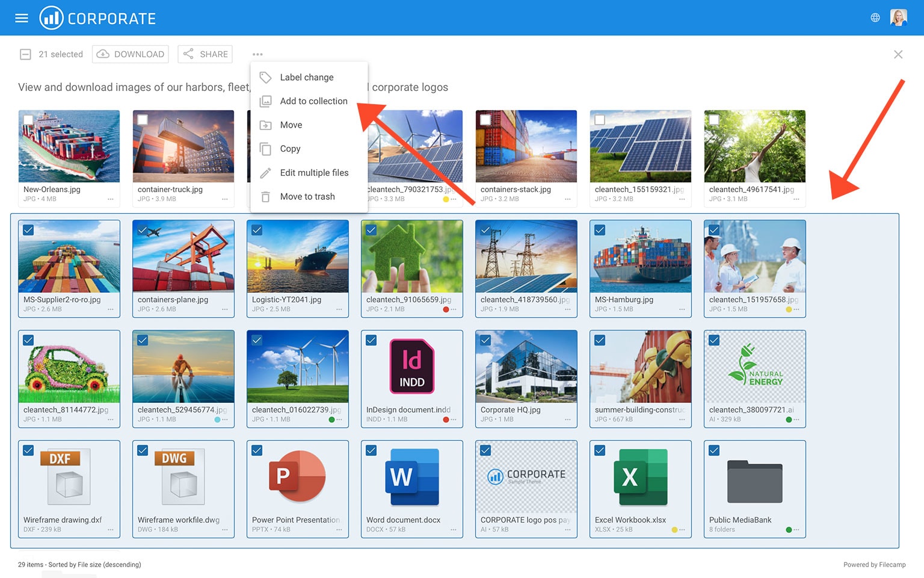The height and width of the screenshot is (578, 924).
Task: Choose Label change from the menu
Action: pyautogui.click(x=309, y=77)
